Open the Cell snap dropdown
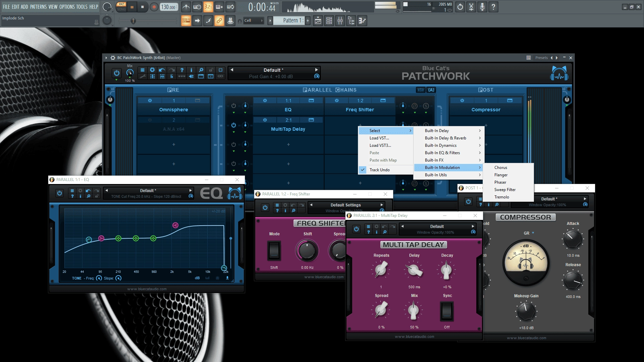This screenshot has width=644, height=362. click(254, 21)
